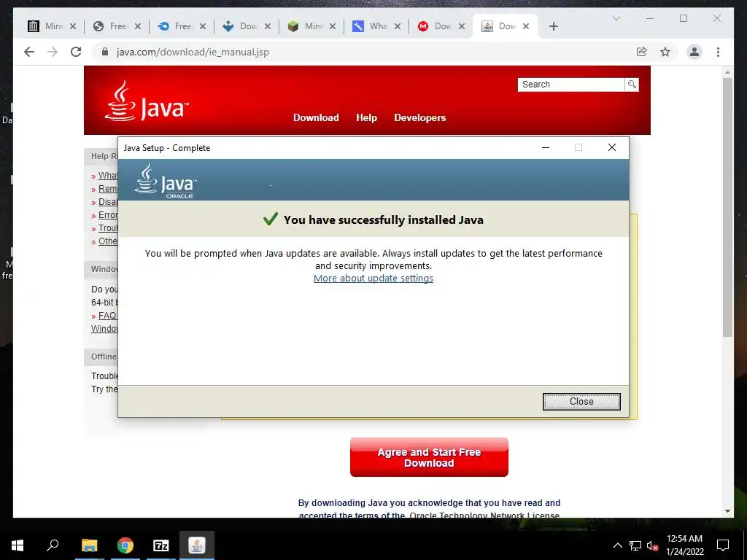Click the scrollbar up arrow in Chrome

727,72
